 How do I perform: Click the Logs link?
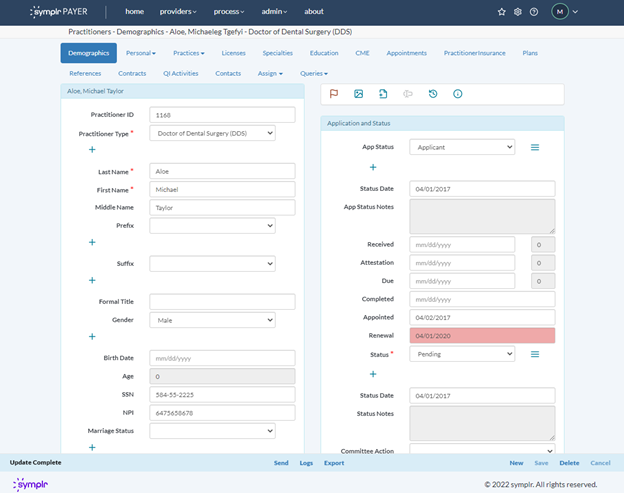coord(306,463)
